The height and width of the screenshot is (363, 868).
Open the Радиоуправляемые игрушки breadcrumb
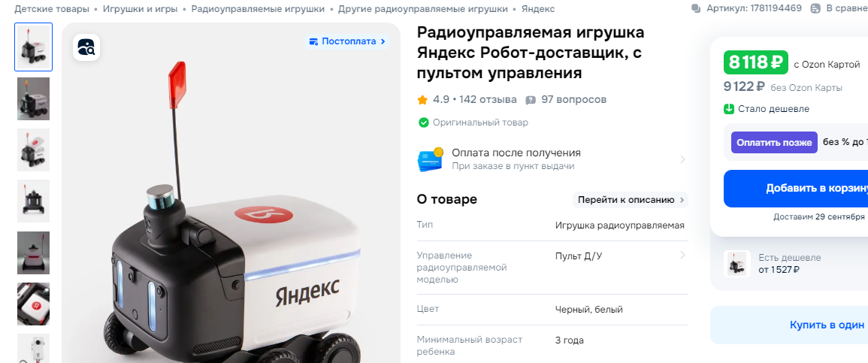(x=258, y=9)
